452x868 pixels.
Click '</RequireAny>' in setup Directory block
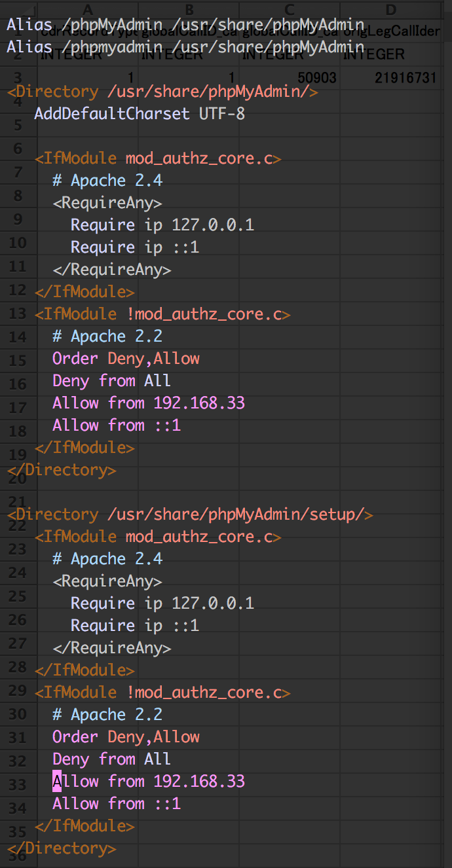tap(112, 648)
